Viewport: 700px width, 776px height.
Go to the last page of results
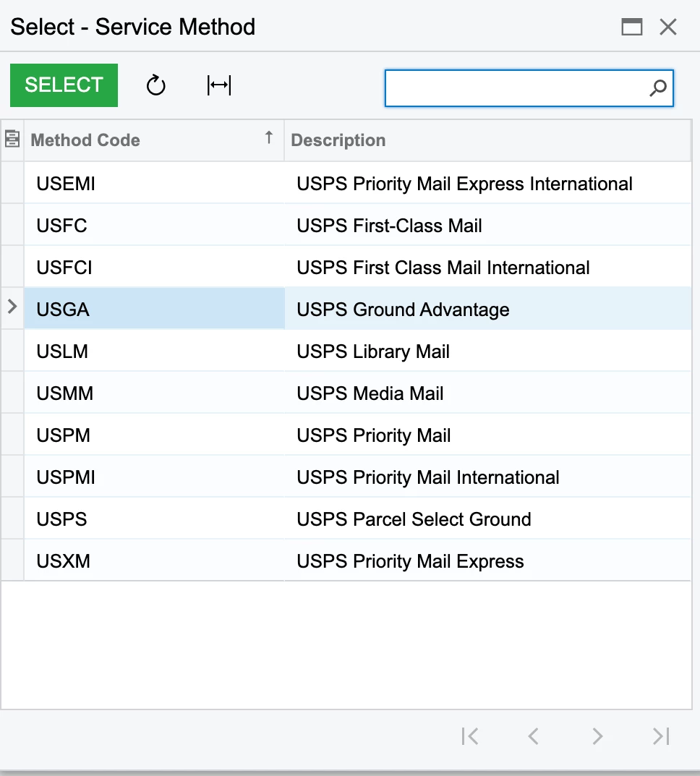(662, 736)
